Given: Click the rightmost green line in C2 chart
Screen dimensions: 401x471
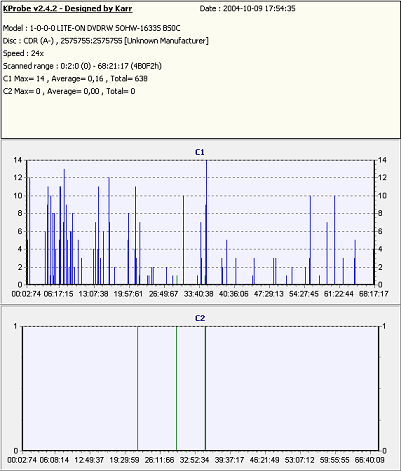Looking at the screenshot, I should click(x=205, y=389).
